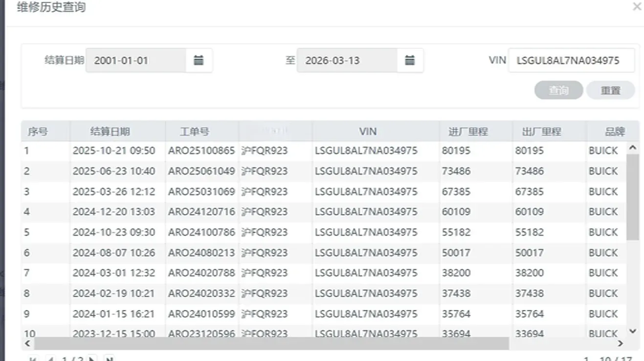Select work order ARO25100865 row
This screenshot has width=644, height=361.
[x=201, y=151]
